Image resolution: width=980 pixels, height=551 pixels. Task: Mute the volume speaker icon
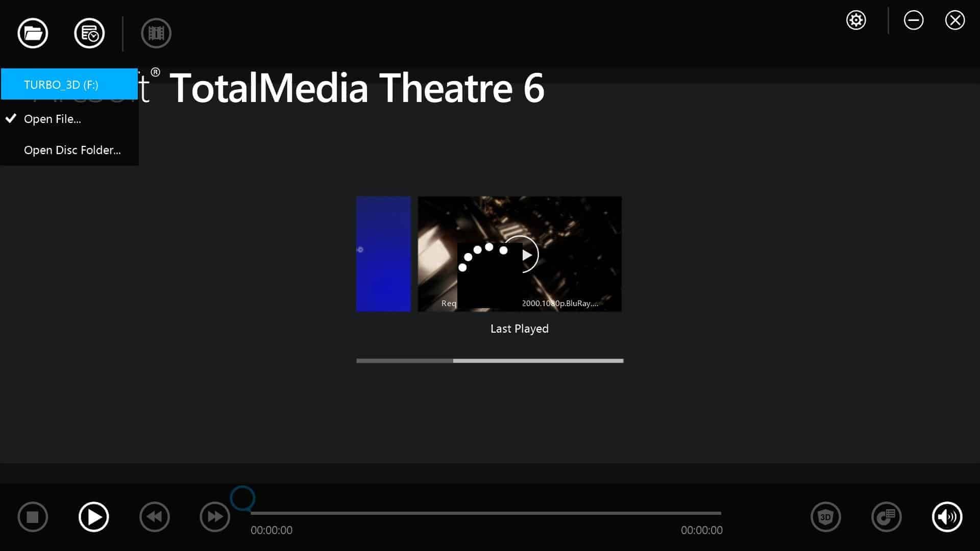click(x=947, y=517)
